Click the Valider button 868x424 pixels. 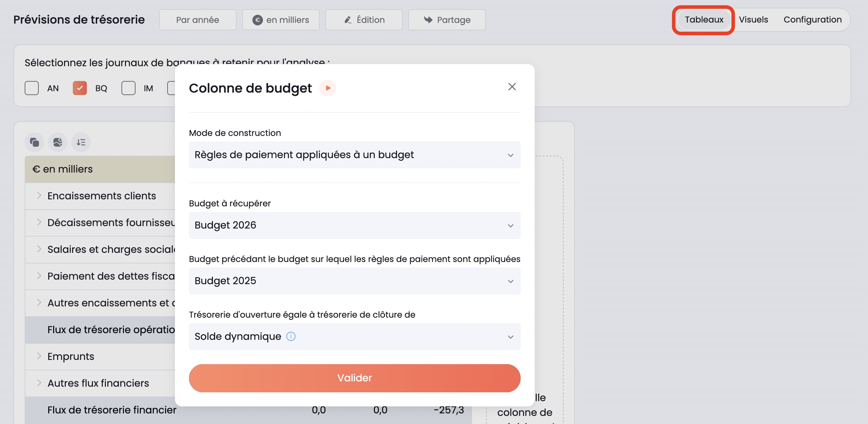[354, 378]
